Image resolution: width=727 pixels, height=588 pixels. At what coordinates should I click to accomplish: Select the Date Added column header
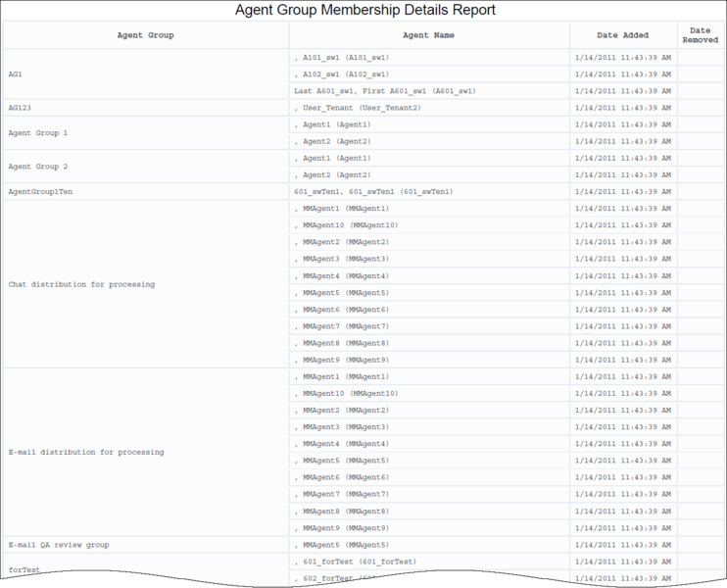coord(622,35)
